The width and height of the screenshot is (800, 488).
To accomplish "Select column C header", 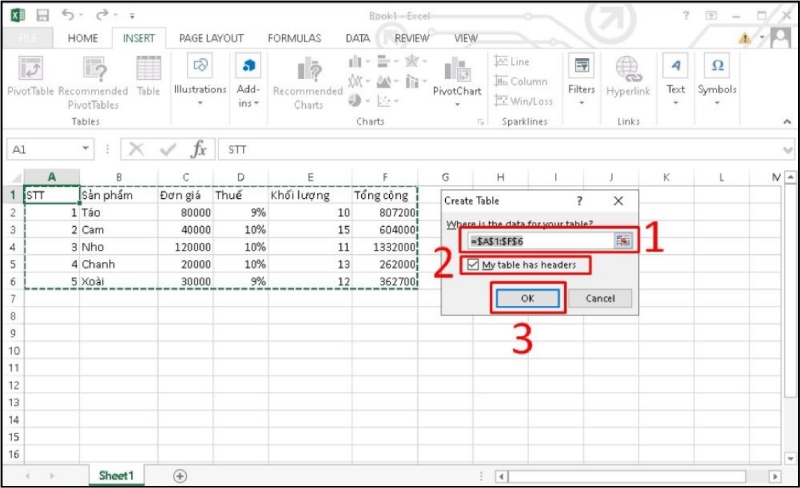I will tap(186, 177).
